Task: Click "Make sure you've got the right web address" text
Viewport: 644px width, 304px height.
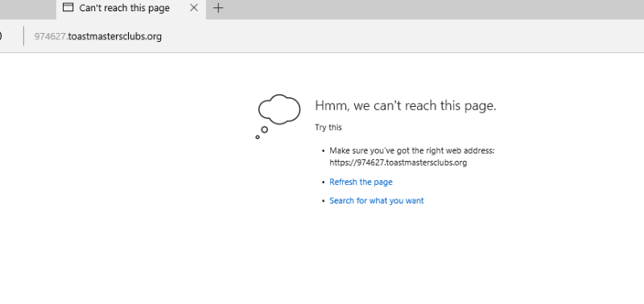Action: [412, 150]
